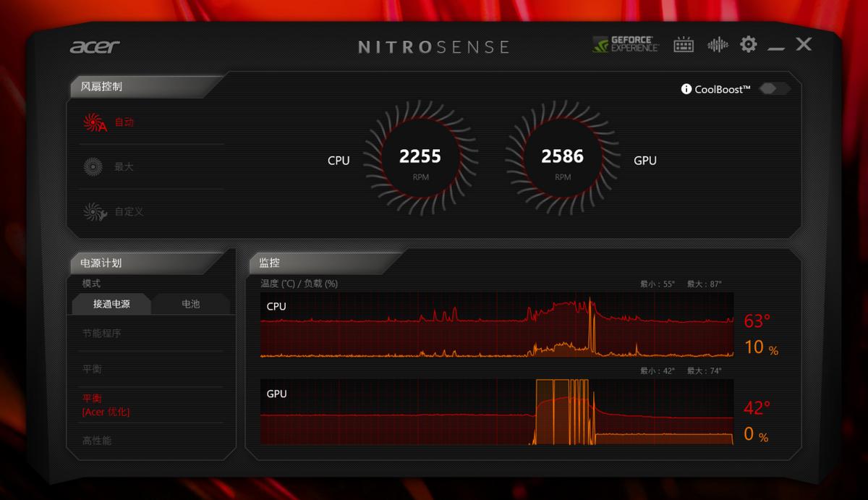Switch to the 电池 tab
This screenshot has width=868, height=500.
click(190, 304)
